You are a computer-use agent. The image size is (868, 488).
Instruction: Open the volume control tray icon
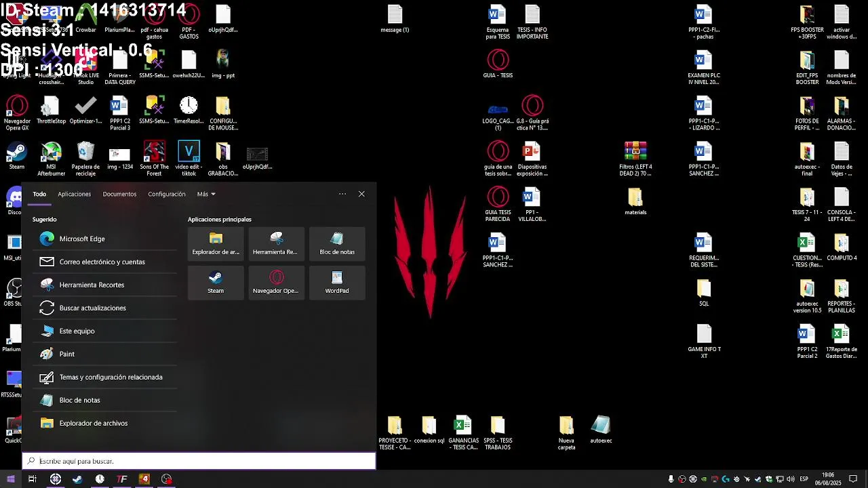pos(791,479)
